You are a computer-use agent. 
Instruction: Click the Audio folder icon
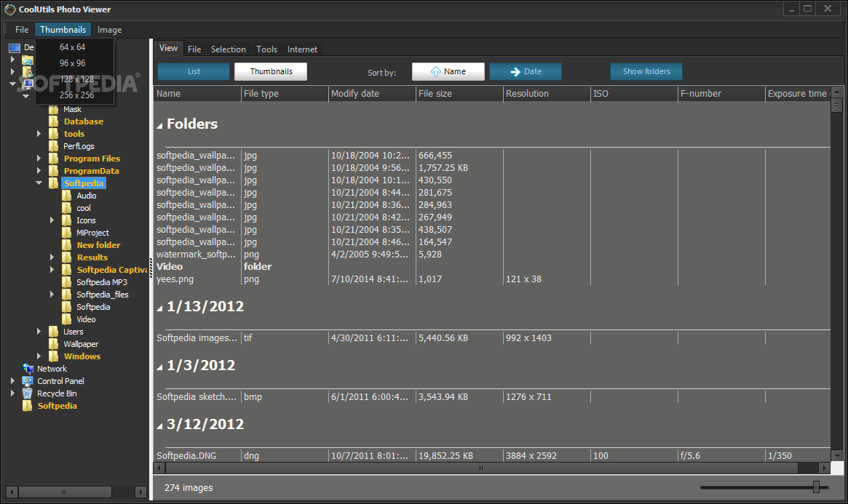66,196
